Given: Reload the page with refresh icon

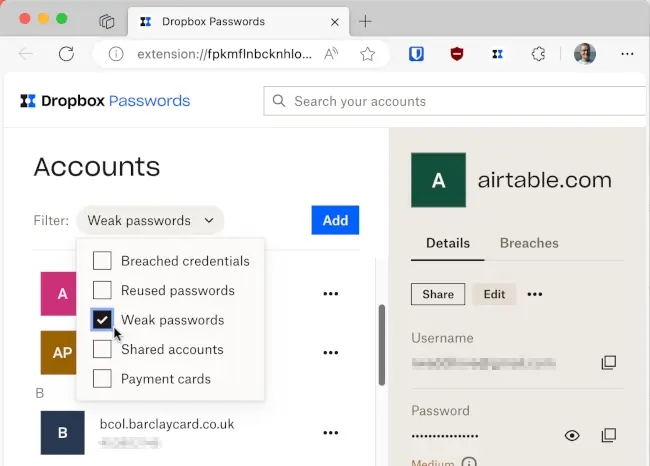Looking at the screenshot, I should 66,54.
